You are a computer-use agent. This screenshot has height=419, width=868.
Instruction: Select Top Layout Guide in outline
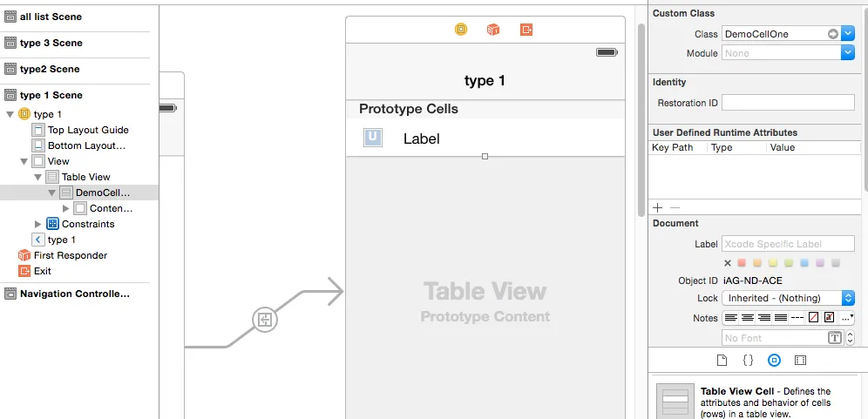tap(88, 130)
